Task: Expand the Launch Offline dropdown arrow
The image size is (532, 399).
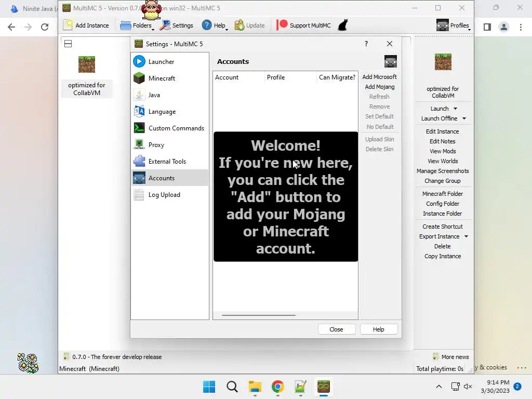Action: [464, 118]
